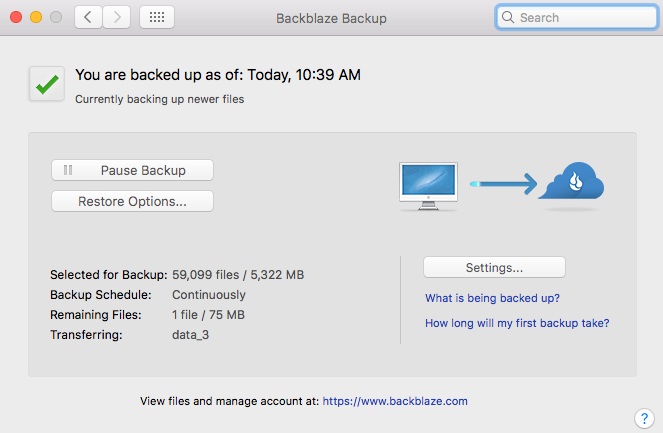Click 'Currently backing up newer files' text
The image size is (663, 433).
pyautogui.click(x=159, y=99)
